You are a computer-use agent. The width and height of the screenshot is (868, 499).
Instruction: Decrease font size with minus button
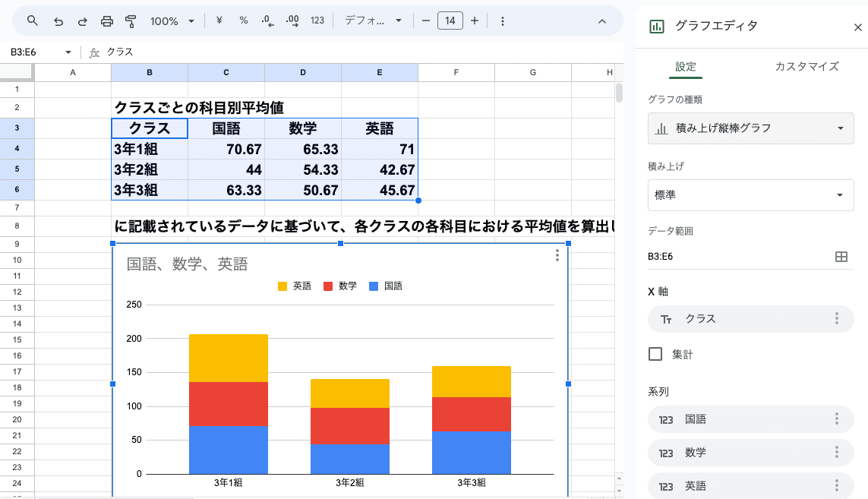[426, 21]
